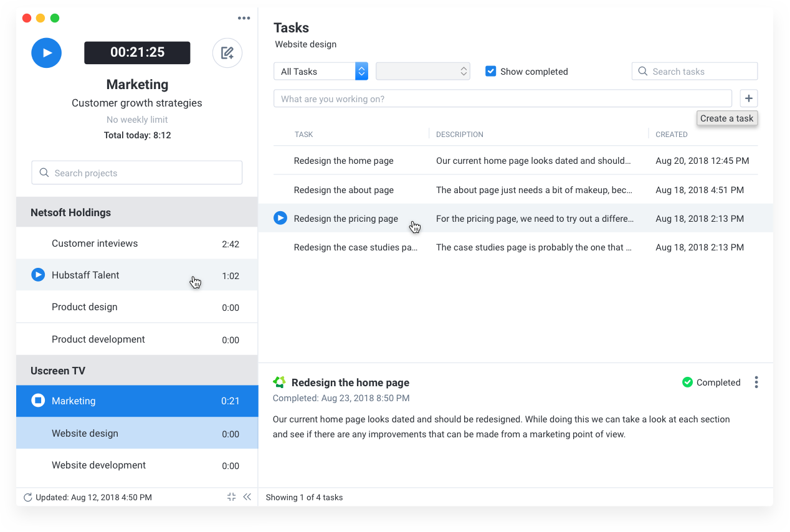
Task: Click Hubstaff Talent time 1:02
Action: coord(231,276)
